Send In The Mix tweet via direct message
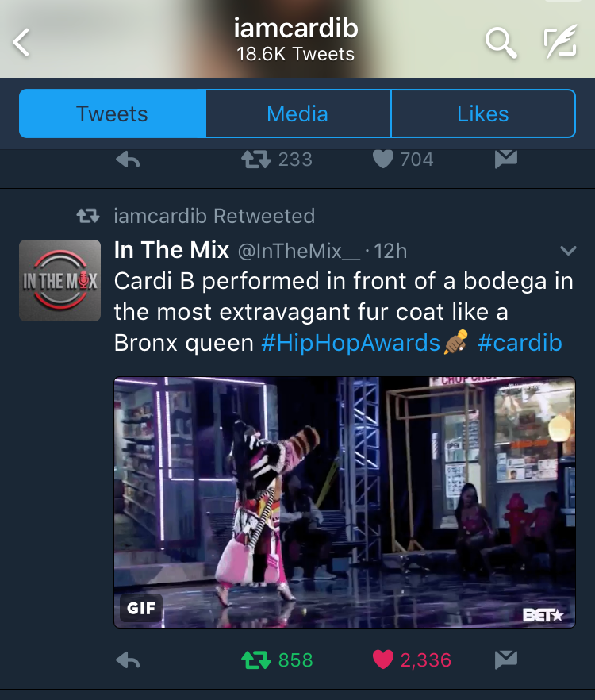The height and width of the screenshot is (700, 595). [506, 660]
